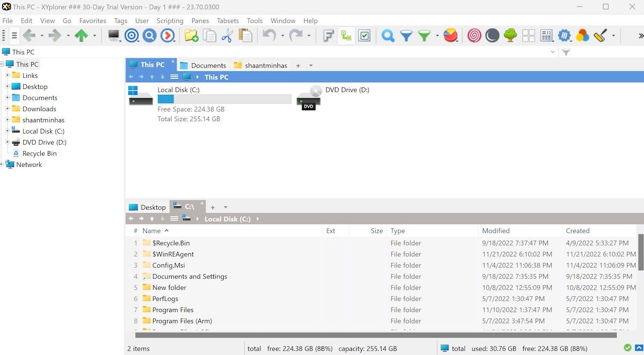644x355 pixels.
Task: Create a new folder with toolbar icon
Action: click(192, 36)
